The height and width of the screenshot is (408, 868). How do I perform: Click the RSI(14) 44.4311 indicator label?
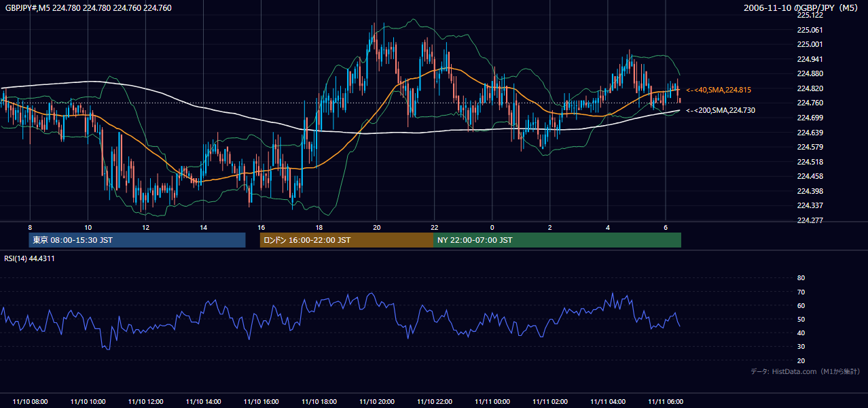pyautogui.click(x=30, y=258)
